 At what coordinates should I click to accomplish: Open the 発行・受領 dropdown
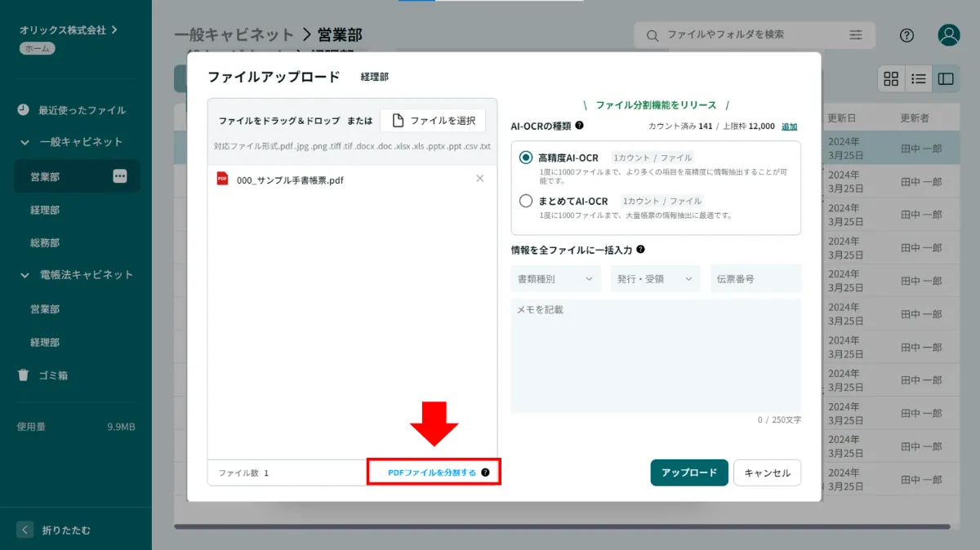click(655, 278)
